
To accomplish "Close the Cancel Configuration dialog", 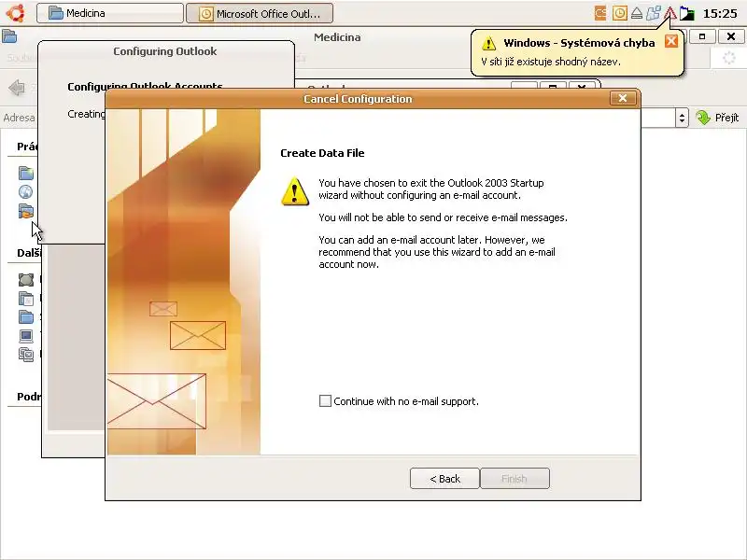I will [x=623, y=98].
